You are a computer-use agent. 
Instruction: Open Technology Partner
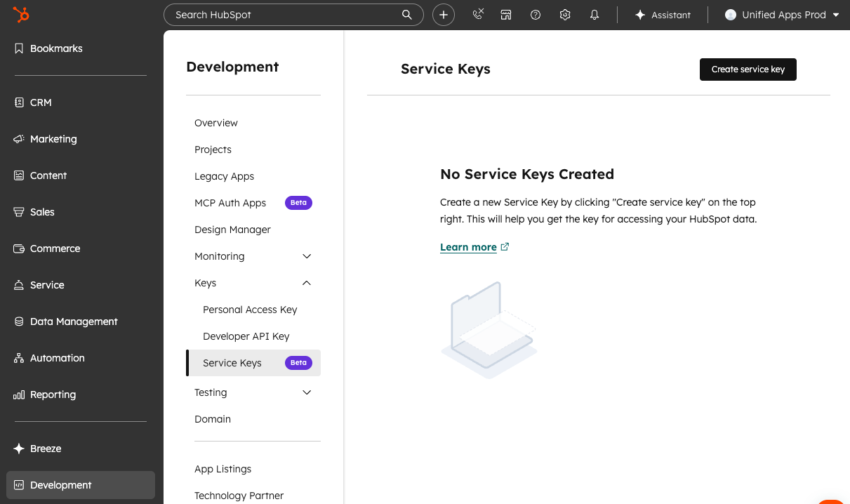[x=239, y=496]
